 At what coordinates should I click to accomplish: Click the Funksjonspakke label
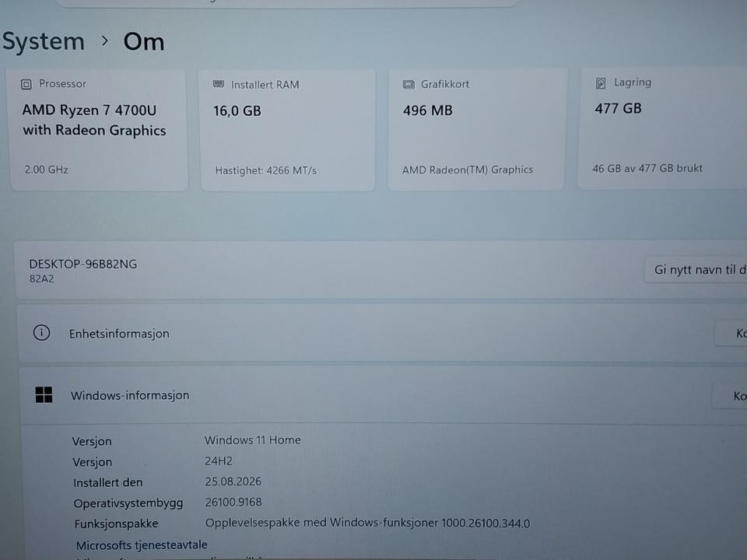(x=116, y=523)
